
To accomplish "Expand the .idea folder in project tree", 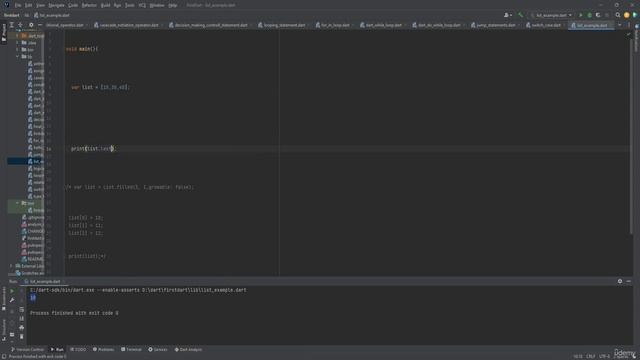I will click(18, 42).
